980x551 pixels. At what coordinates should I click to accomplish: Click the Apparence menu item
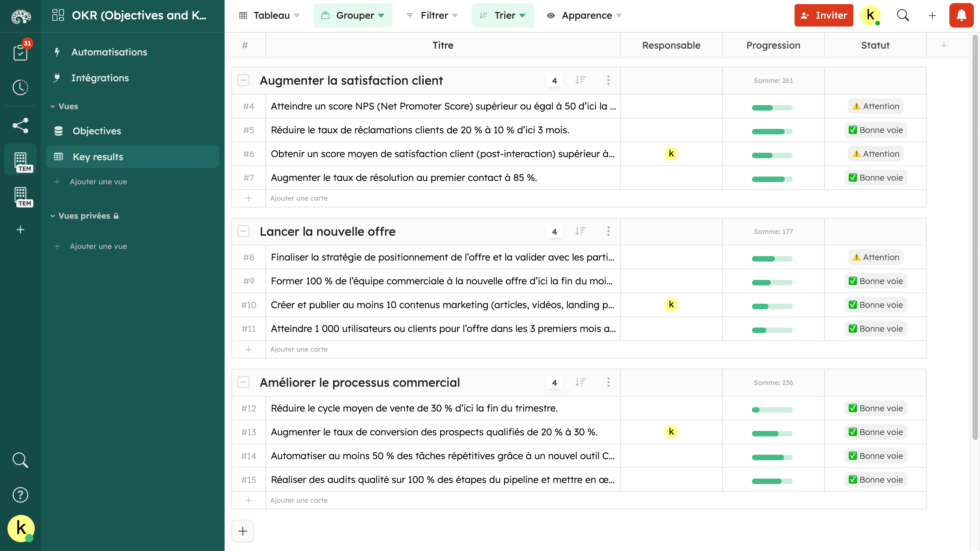coord(586,15)
